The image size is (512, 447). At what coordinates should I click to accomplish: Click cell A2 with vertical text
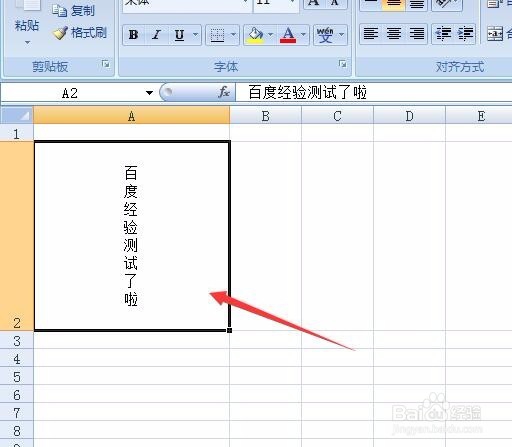coord(132,236)
